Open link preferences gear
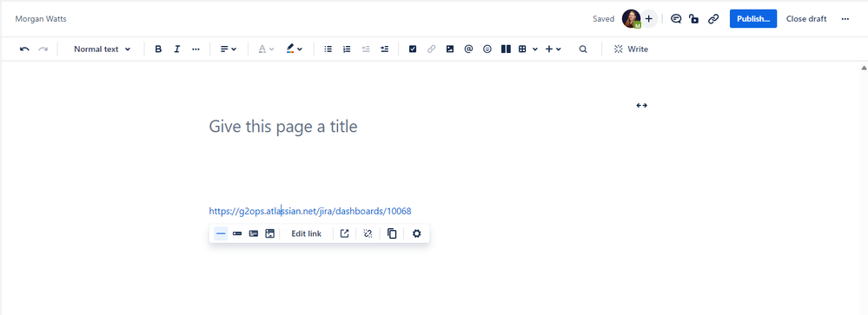Viewport: 868px width, 315px height. [417, 233]
